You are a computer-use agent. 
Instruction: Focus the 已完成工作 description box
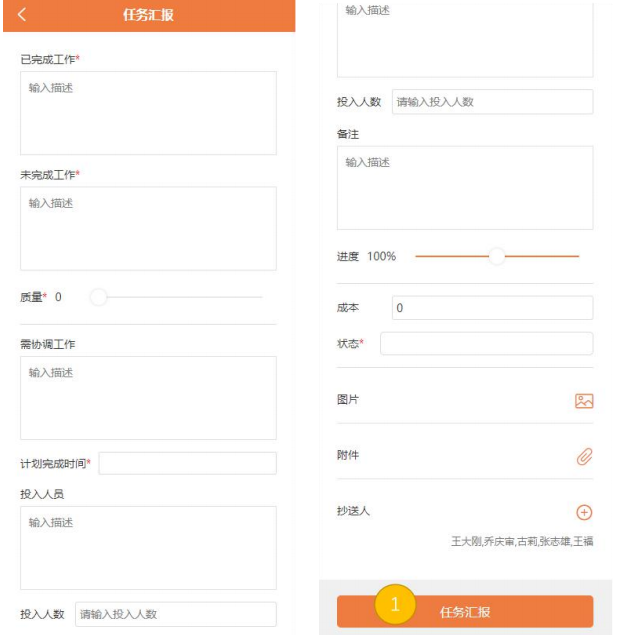click(x=148, y=113)
